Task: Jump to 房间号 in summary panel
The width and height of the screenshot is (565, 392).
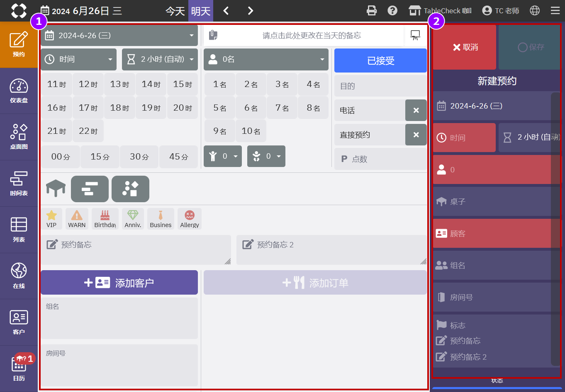Action: (x=492, y=297)
